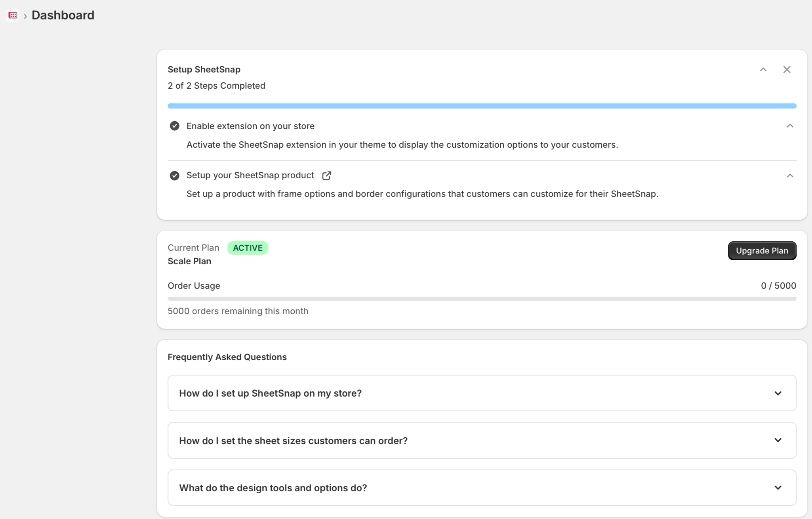Click the setup steps progress bar
This screenshot has height=519, width=812.
(482, 106)
